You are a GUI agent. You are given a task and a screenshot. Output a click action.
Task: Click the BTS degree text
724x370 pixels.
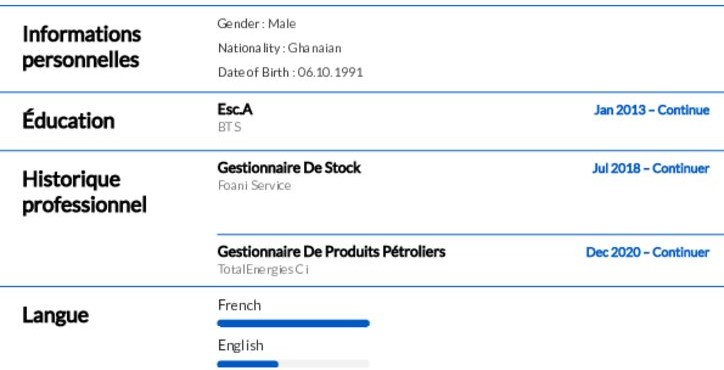[229, 127]
